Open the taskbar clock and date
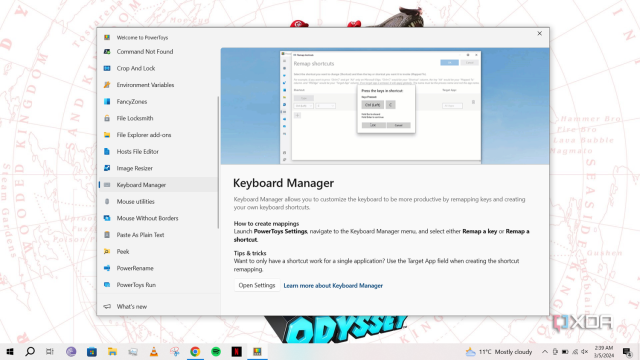Image resolution: width=640 pixels, height=360 pixels. (604, 351)
